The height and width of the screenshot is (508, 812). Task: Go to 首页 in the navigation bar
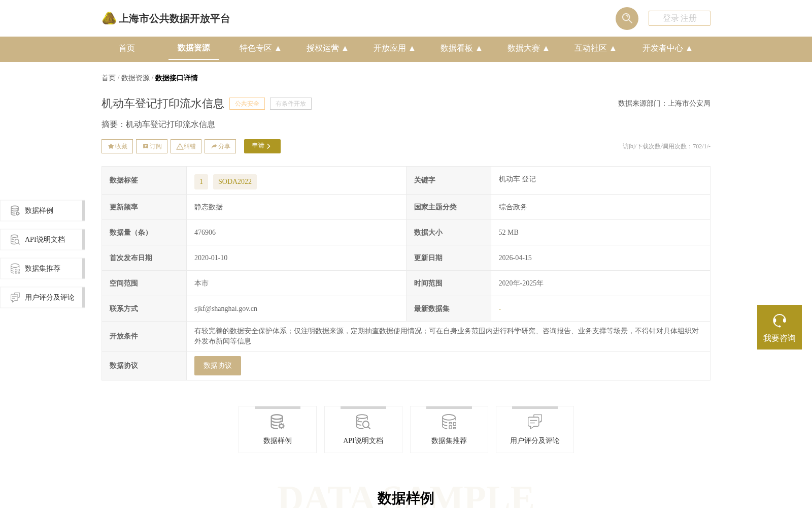coord(127,48)
